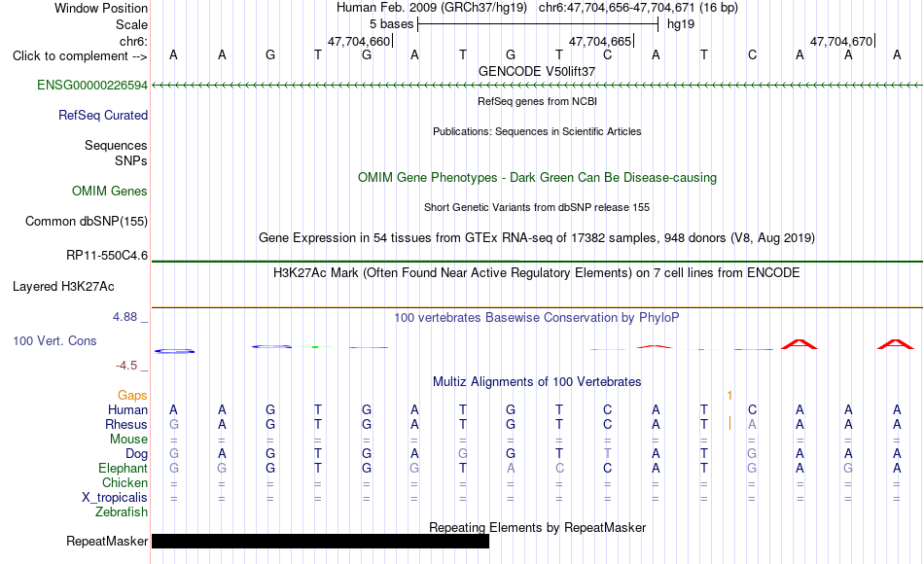
Task: Click the 4.88 conservation scale value
Action: click(x=124, y=317)
